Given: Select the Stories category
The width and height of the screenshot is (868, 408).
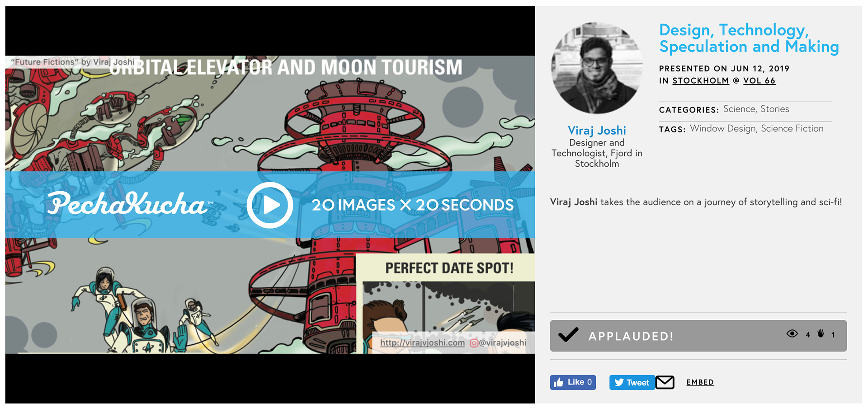Looking at the screenshot, I should point(775,109).
